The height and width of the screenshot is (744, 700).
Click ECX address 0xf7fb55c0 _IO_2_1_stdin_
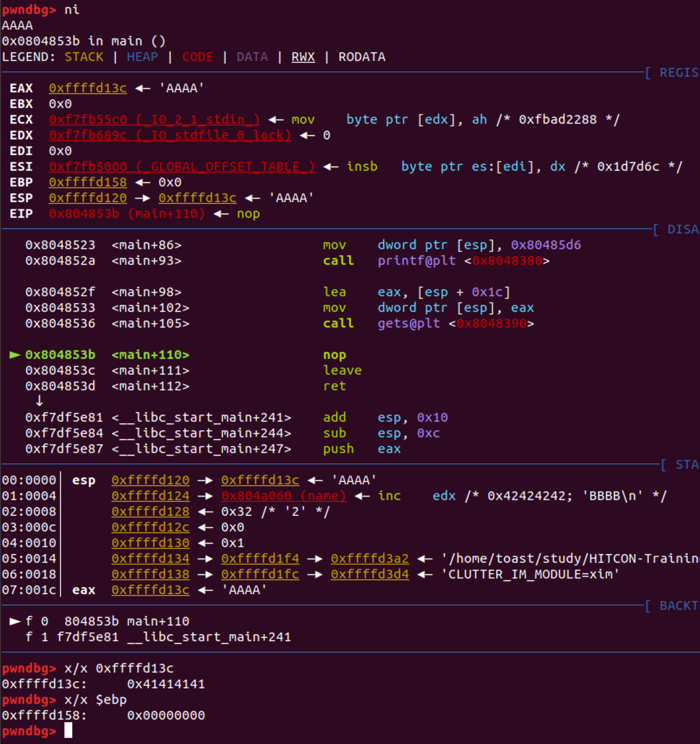pos(154,119)
